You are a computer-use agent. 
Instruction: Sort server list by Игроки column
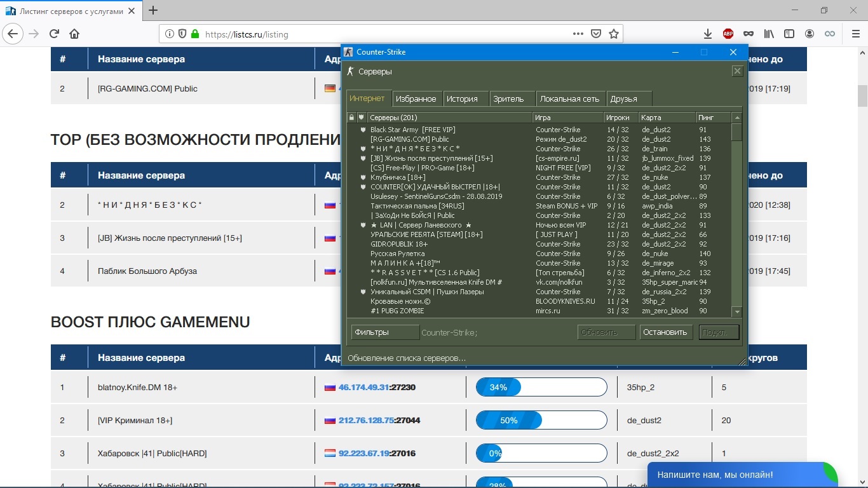point(621,118)
